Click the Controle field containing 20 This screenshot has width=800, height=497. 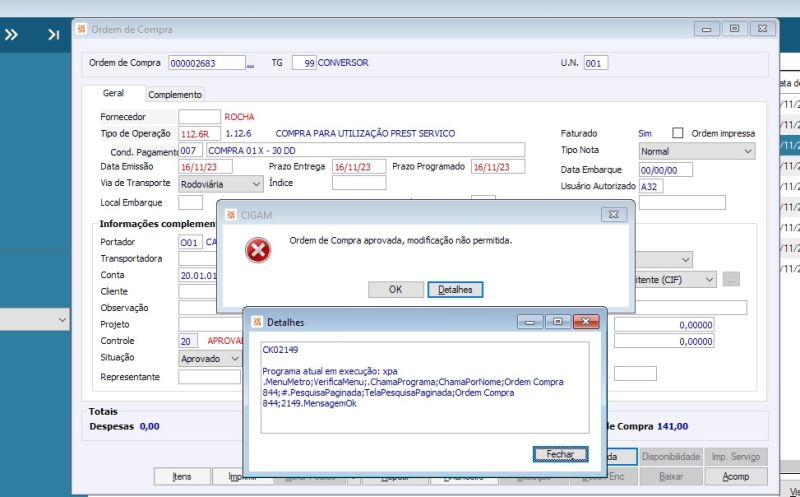188,341
